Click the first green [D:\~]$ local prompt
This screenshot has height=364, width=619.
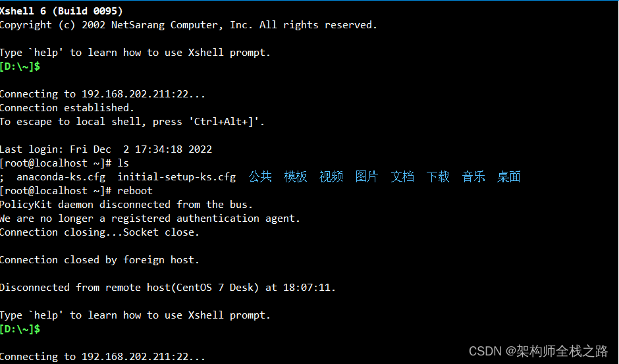click(x=20, y=66)
